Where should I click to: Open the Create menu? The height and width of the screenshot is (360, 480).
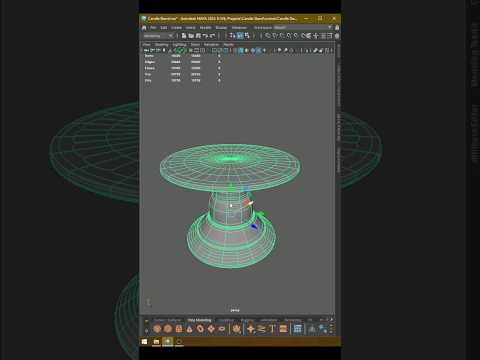tap(177, 28)
